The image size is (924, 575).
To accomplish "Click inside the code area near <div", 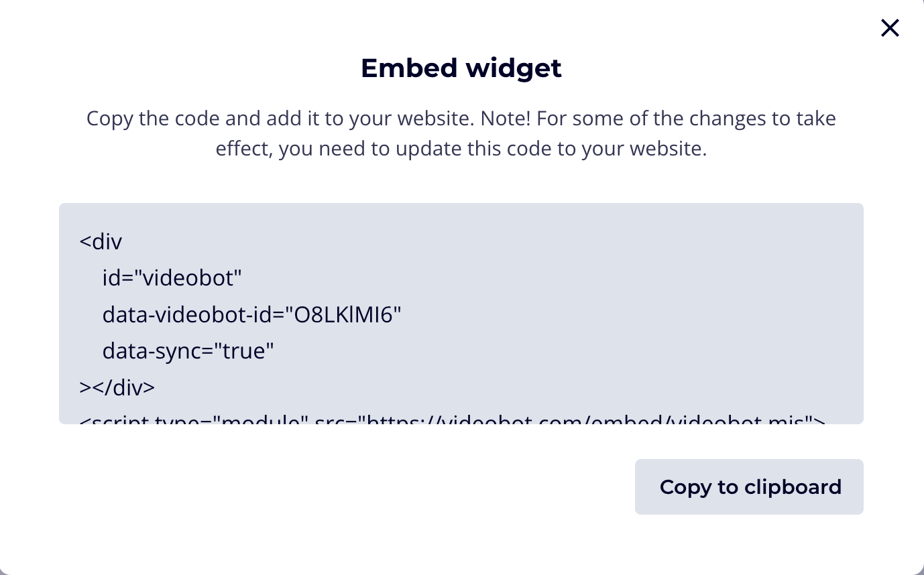I will [x=101, y=241].
